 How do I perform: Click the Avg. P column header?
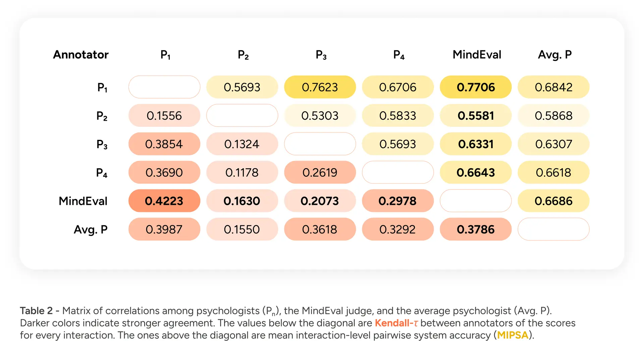(x=554, y=55)
